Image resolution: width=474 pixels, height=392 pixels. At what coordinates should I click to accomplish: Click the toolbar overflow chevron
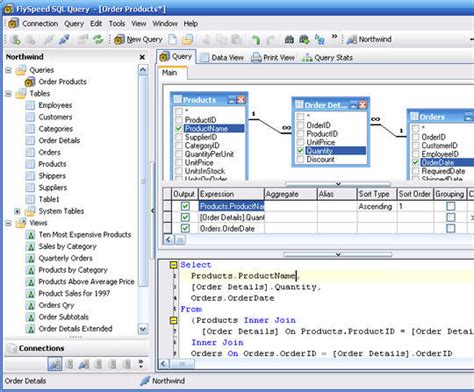[334, 36]
